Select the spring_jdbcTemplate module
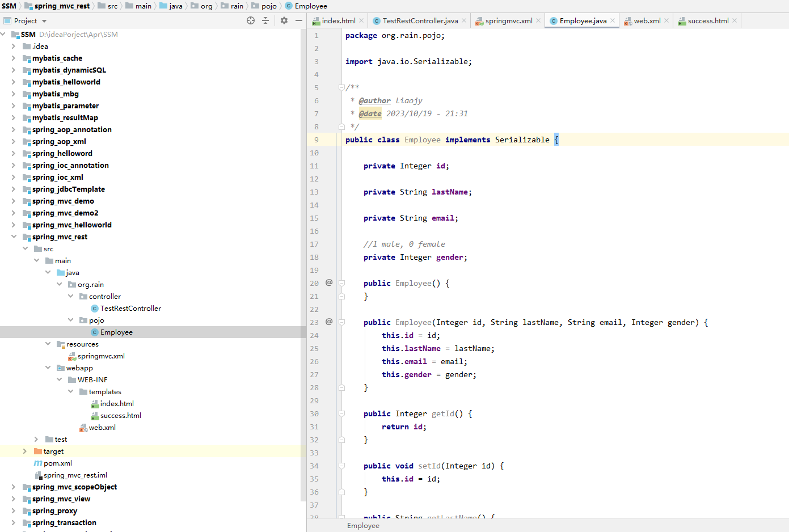The width and height of the screenshot is (789, 532). click(x=69, y=189)
